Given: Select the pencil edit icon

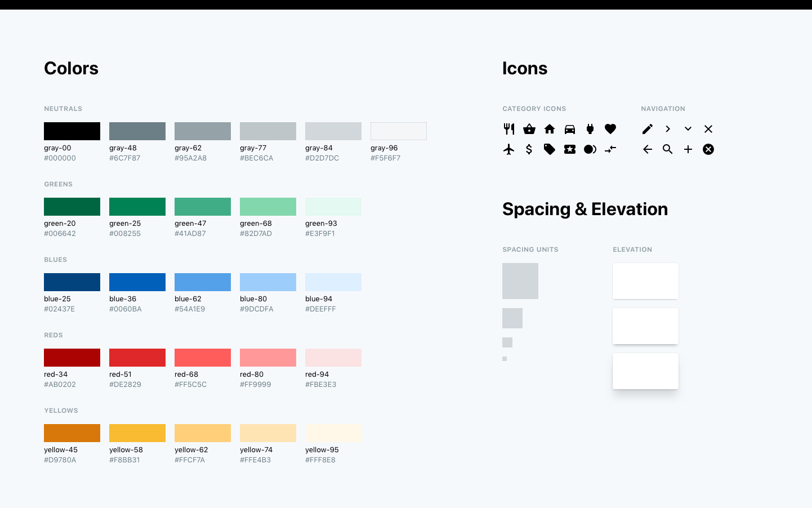Looking at the screenshot, I should pyautogui.click(x=648, y=129).
